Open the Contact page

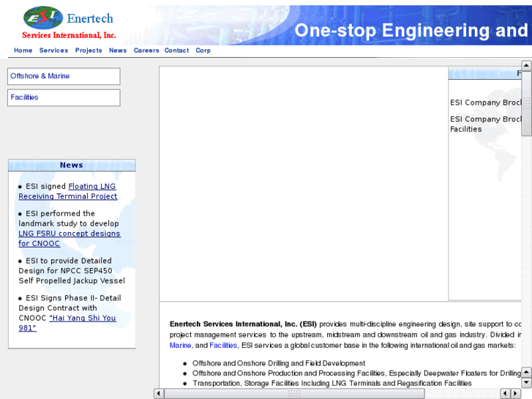pos(177,51)
